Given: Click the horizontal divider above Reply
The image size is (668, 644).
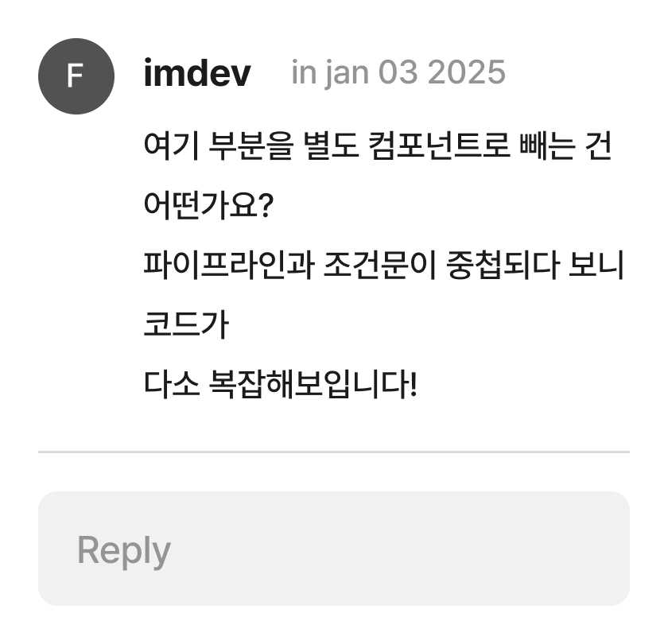Looking at the screenshot, I should (333, 452).
